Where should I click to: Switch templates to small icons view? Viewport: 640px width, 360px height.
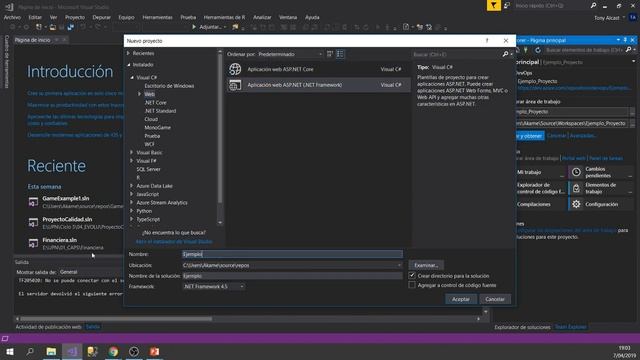pos(330,54)
